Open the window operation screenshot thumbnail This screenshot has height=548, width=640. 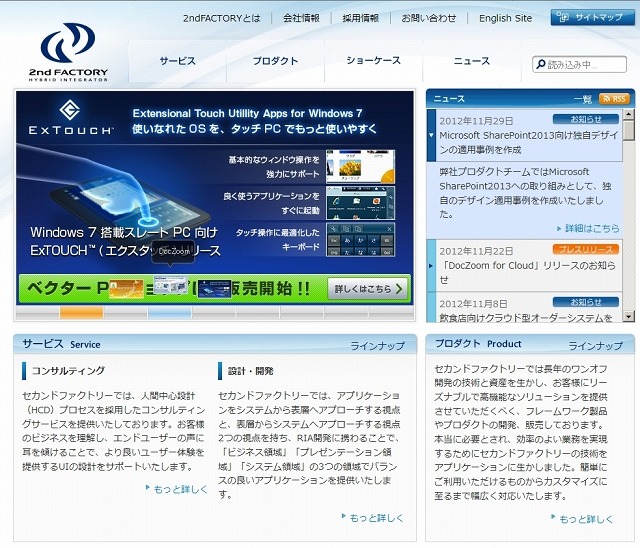(360, 166)
